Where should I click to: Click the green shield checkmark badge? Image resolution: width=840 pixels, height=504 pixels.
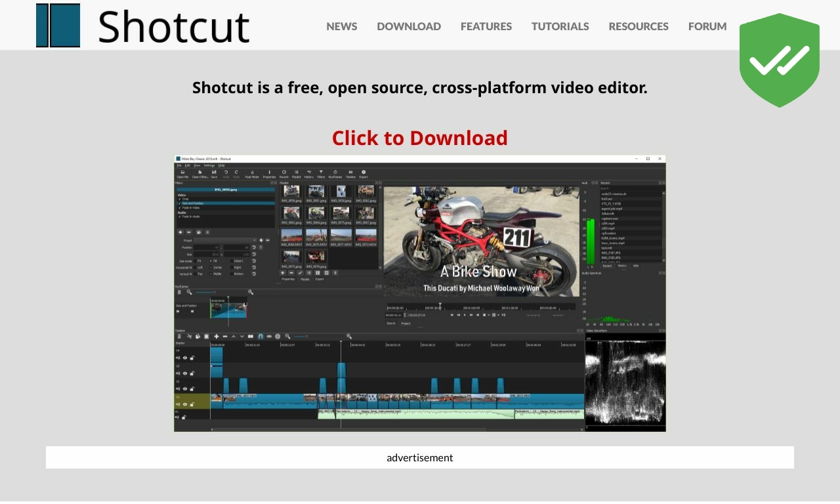pos(780,60)
